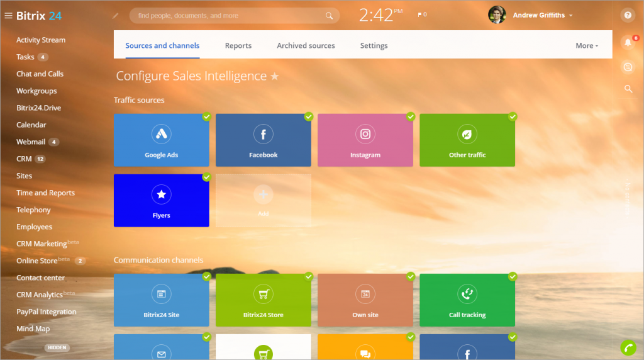Open the Instagram traffic source tile
Screen dimensions: 644x360
point(365,140)
